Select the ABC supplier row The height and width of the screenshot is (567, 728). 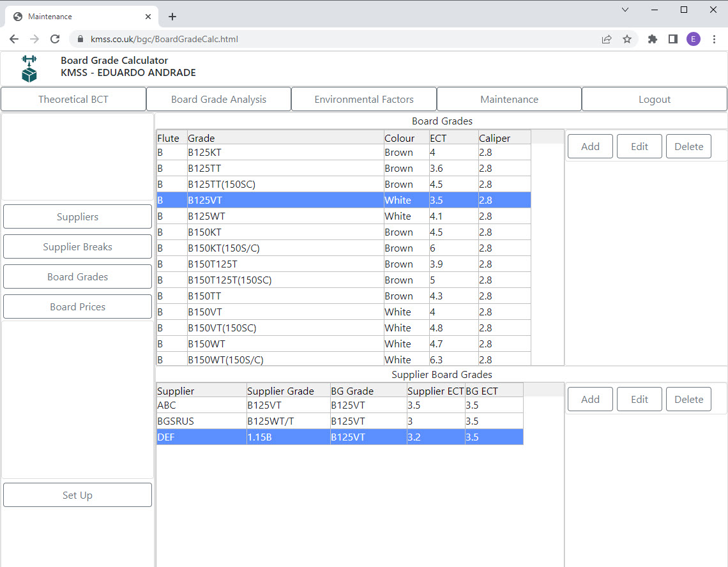[340, 405]
